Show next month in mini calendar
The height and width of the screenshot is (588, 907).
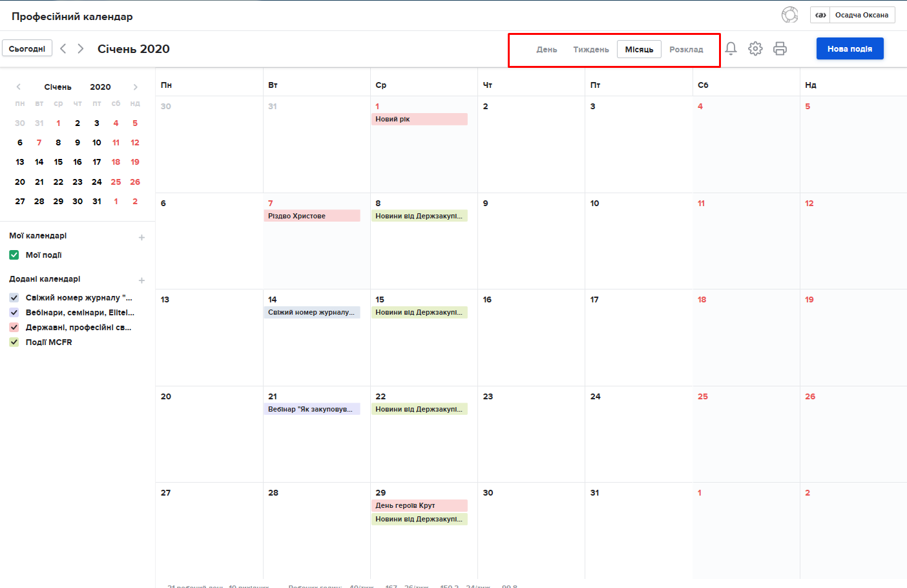point(135,87)
